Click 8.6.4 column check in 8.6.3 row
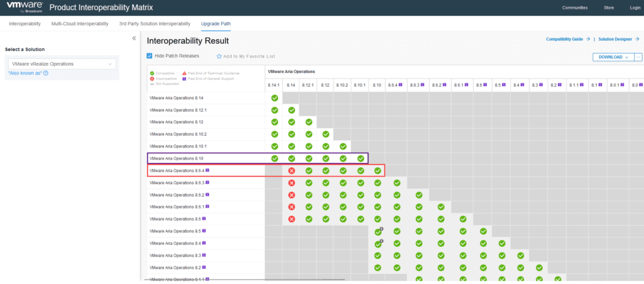Screen dimensions: 644x284 [397, 183]
